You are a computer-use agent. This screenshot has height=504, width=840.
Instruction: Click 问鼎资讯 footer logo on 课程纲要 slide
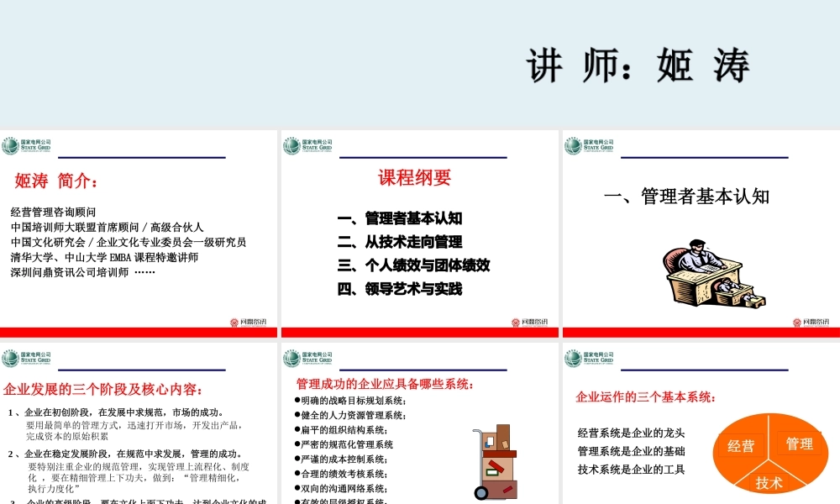tap(529, 322)
